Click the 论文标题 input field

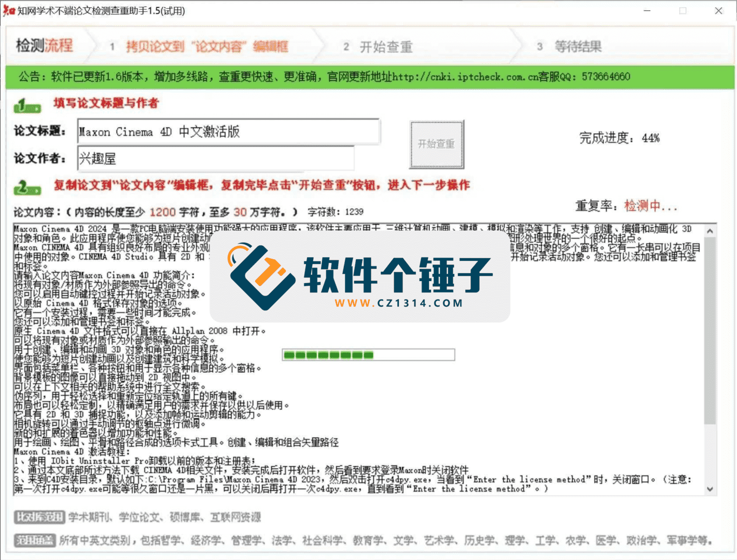click(x=229, y=132)
